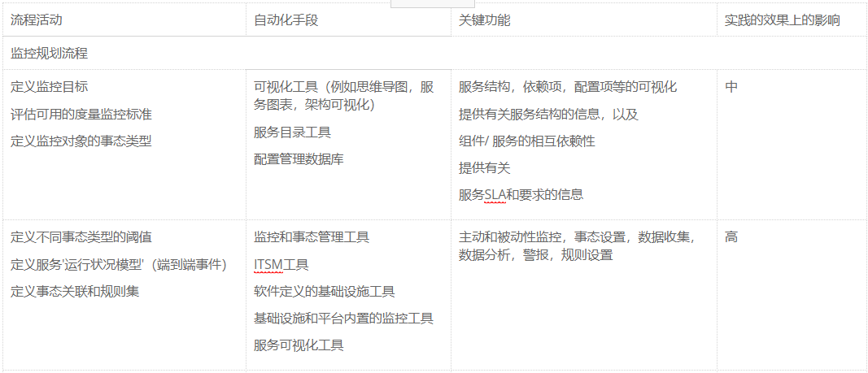Select the impact cell showing 中
The width and height of the screenshot is (868, 373).
tap(731, 87)
